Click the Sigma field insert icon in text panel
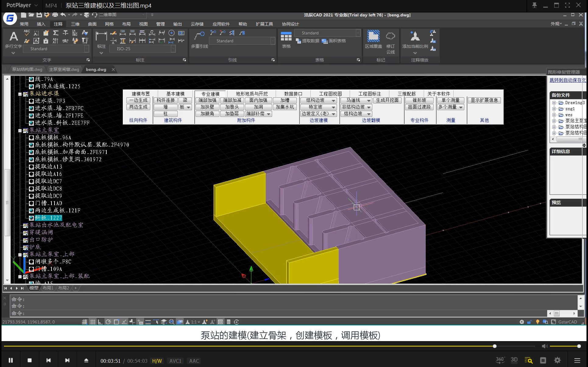Screen dimensions: 588x367 coord(56,33)
